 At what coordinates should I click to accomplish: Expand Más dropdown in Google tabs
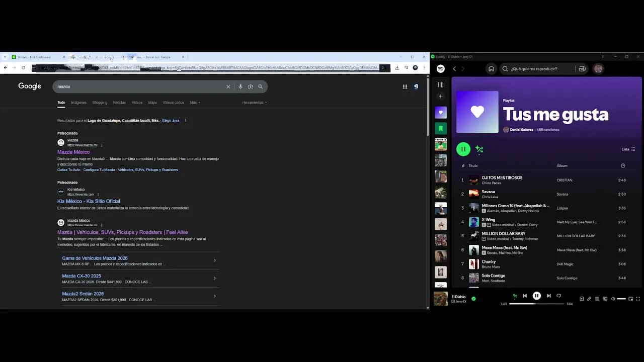pos(195,103)
